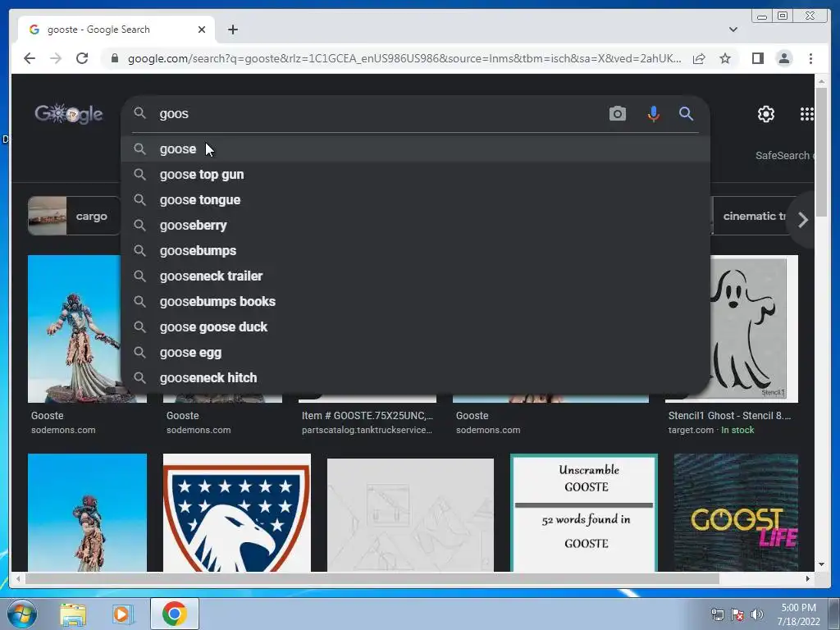
Task: Open the Google apps grid
Action: (807, 113)
